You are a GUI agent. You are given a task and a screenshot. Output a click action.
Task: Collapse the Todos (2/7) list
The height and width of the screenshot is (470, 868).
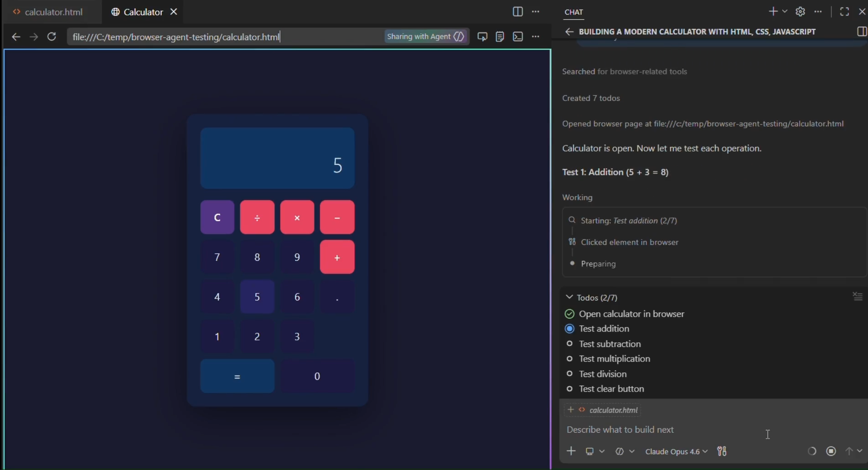point(569,297)
